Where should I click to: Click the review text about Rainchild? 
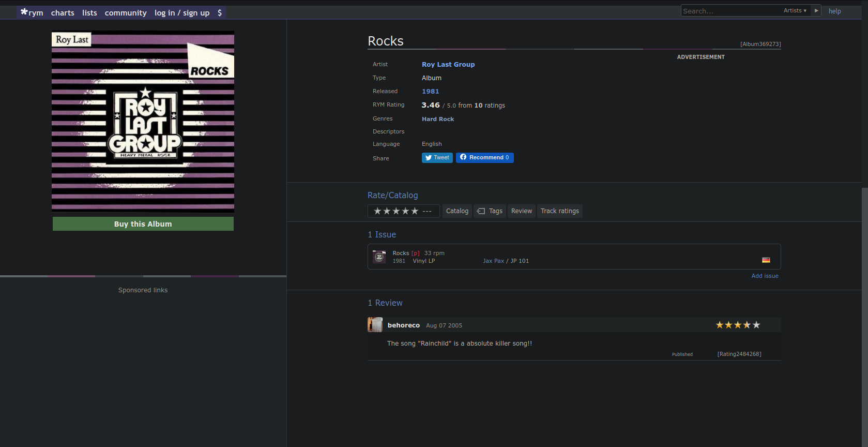point(460,344)
